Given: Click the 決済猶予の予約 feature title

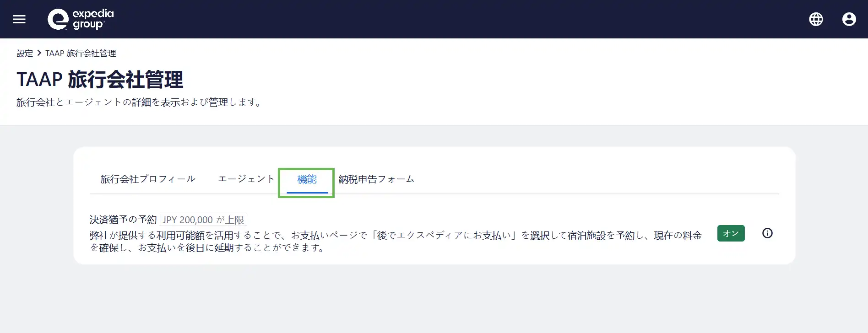Looking at the screenshot, I should coord(123,220).
